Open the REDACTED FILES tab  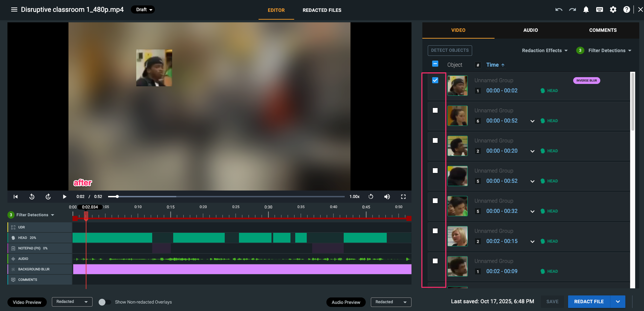coord(322,10)
